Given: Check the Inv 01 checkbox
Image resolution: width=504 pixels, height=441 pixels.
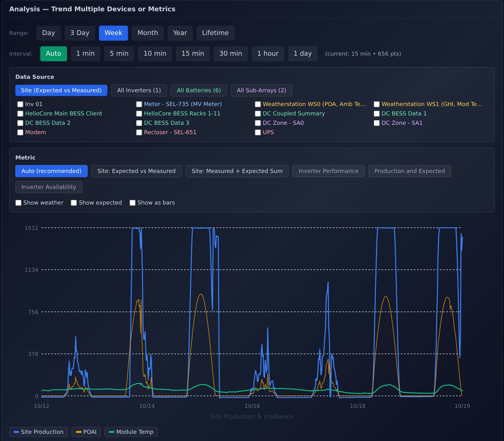Looking at the screenshot, I should [x=21, y=104].
